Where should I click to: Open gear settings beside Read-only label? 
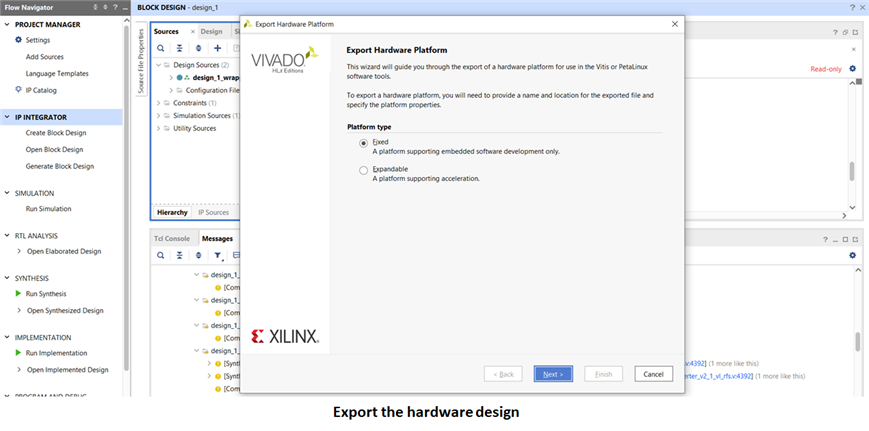click(x=852, y=69)
